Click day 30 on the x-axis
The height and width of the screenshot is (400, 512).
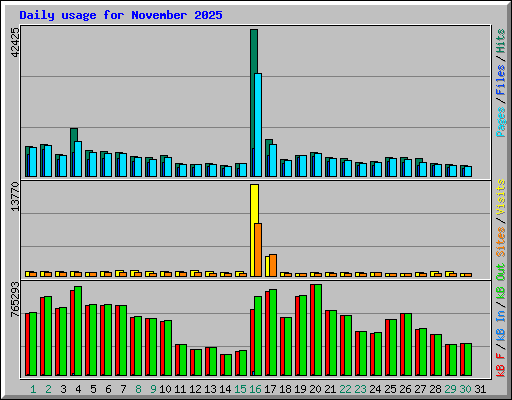(x=465, y=389)
